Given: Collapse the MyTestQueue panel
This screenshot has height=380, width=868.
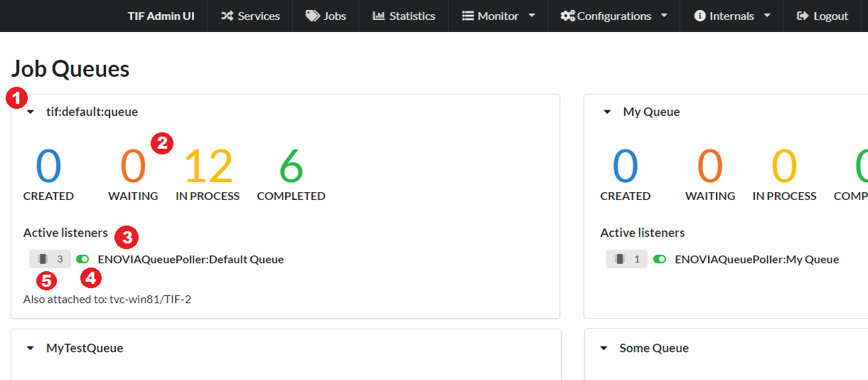Looking at the screenshot, I should point(31,348).
